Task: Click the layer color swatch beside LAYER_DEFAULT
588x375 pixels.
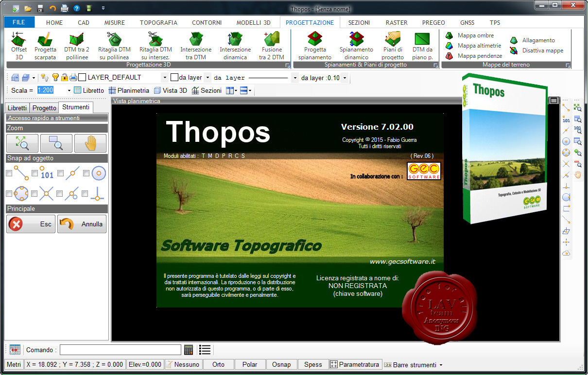Action: tap(83, 77)
